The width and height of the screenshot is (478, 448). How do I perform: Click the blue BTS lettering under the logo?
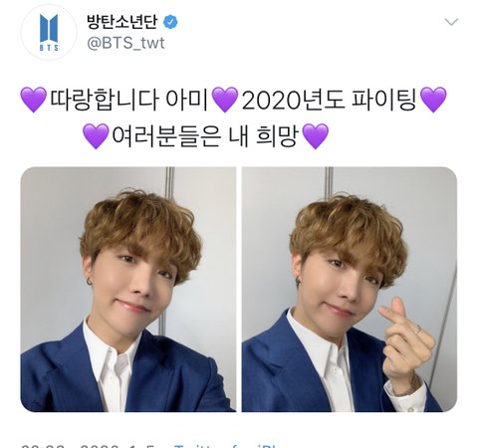coord(49,48)
